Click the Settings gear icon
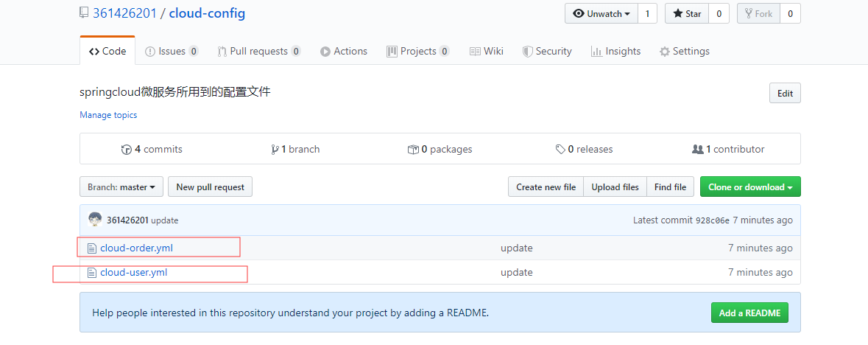Viewport: 868px width, 345px height. pos(665,52)
